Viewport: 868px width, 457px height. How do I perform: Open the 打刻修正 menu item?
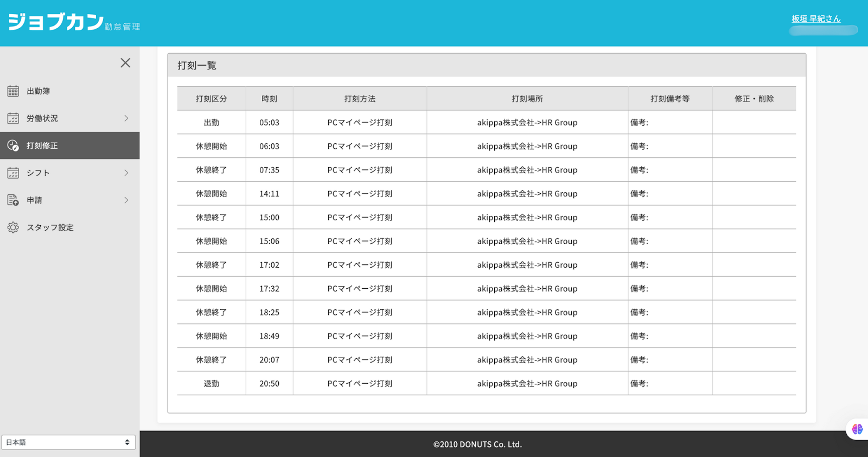[x=69, y=145]
